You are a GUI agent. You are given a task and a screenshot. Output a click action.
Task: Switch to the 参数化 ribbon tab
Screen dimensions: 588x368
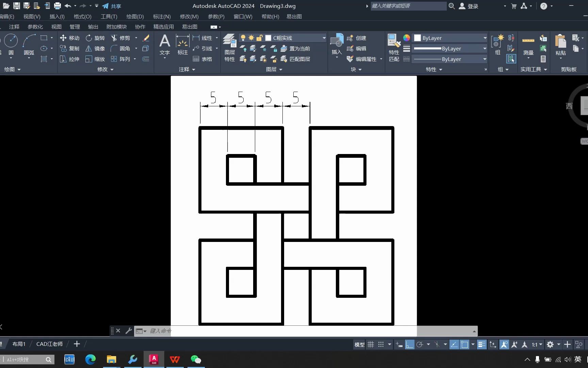click(35, 27)
